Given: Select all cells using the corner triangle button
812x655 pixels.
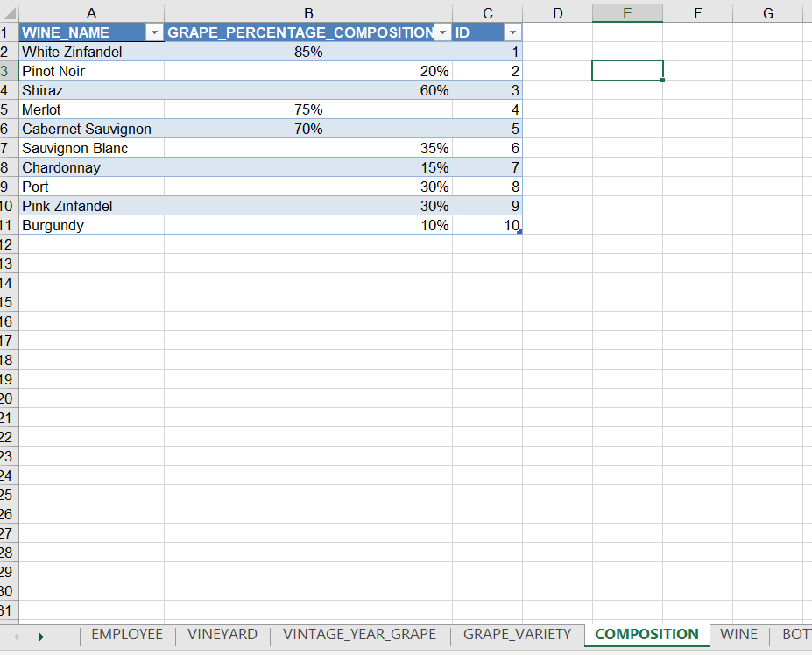Looking at the screenshot, I should (x=9, y=11).
